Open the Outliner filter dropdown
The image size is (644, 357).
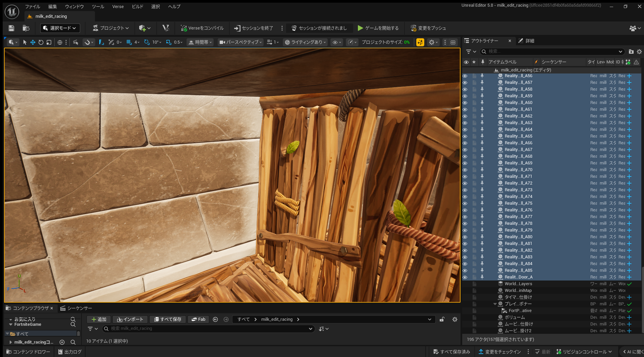[471, 51]
